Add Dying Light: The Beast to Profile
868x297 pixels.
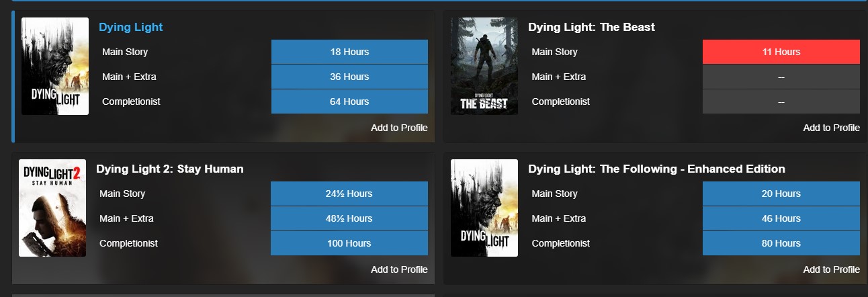coord(831,128)
